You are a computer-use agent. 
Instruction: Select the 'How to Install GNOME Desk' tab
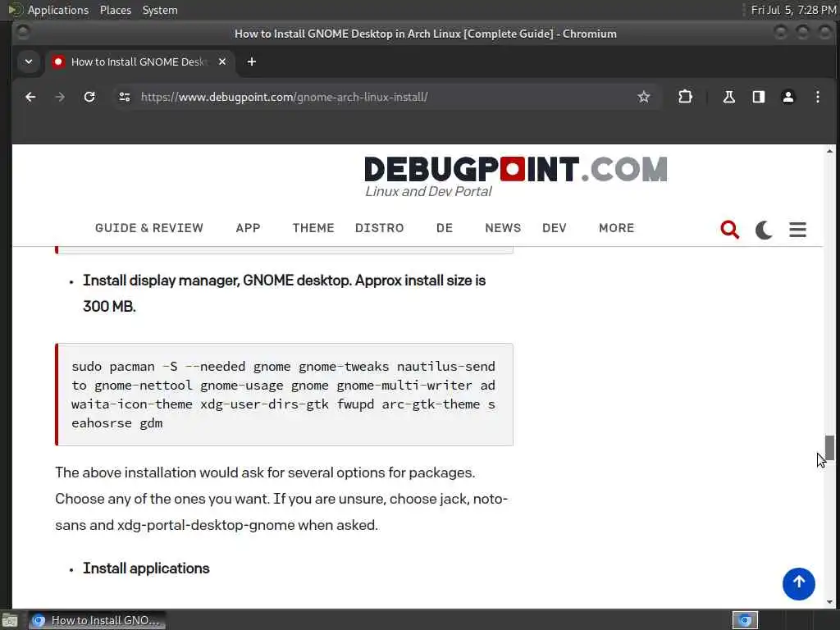[x=139, y=62]
